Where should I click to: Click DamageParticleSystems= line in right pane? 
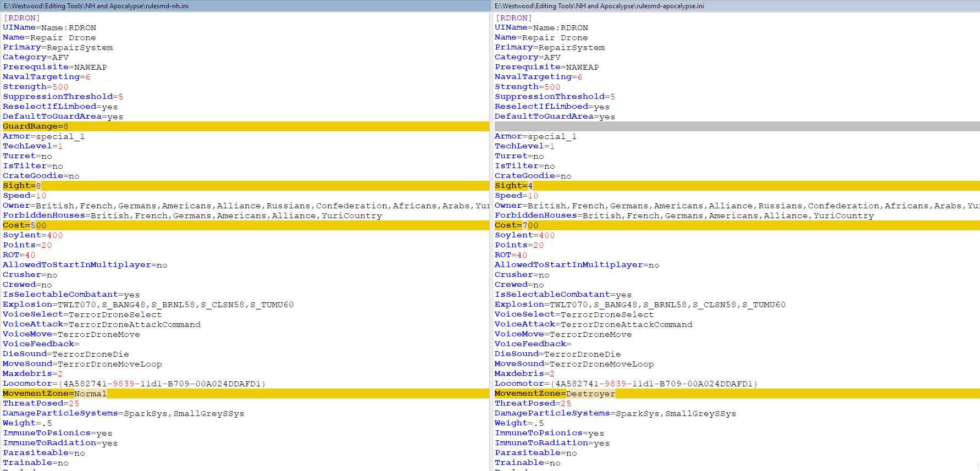coord(616,413)
